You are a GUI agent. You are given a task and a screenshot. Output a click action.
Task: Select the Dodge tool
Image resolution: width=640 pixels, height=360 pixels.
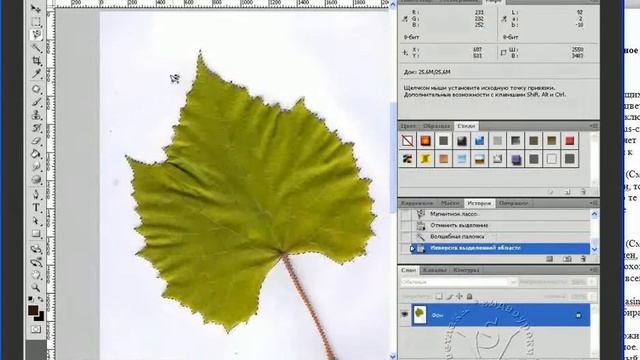[x=36, y=179]
